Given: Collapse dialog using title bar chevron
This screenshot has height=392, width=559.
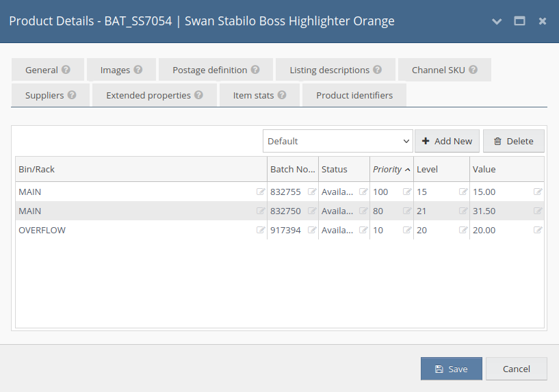Looking at the screenshot, I should [497, 21].
